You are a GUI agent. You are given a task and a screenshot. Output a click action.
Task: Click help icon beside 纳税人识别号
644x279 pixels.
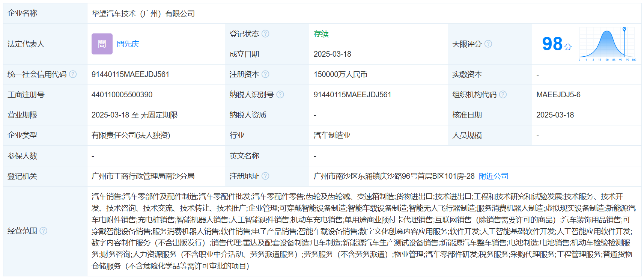[x=280, y=95]
